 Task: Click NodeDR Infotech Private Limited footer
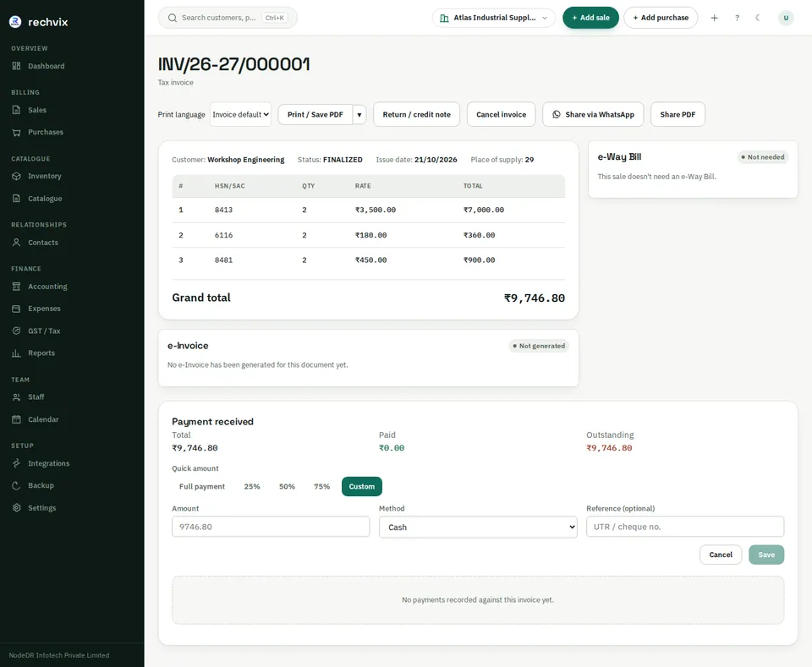coord(59,655)
